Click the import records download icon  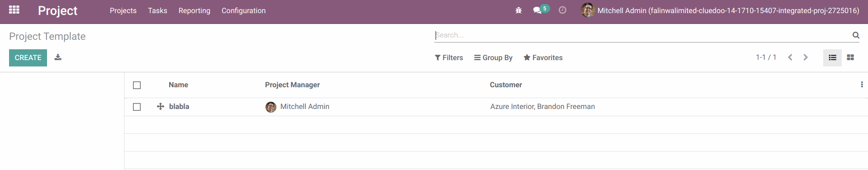click(x=58, y=57)
